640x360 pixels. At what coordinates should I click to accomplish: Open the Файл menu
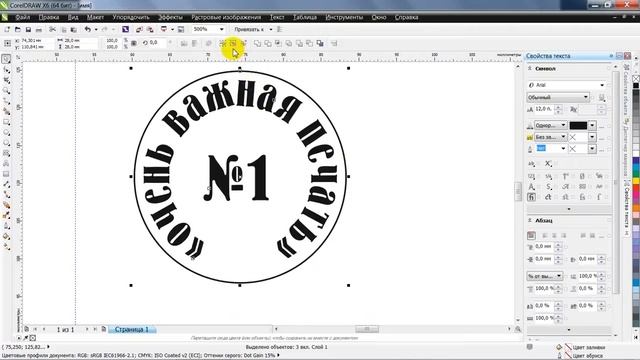pos(22,17)
